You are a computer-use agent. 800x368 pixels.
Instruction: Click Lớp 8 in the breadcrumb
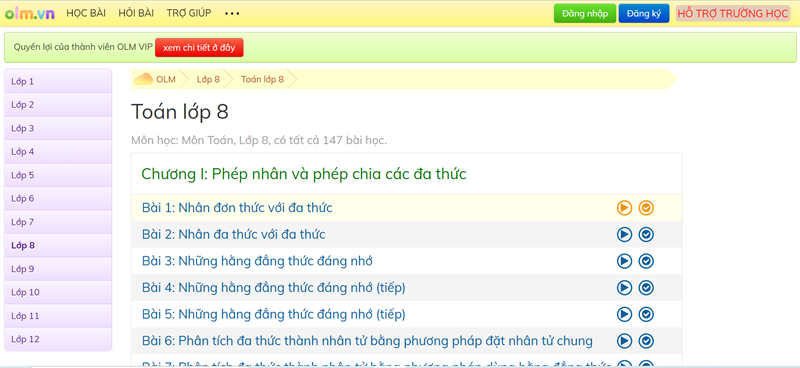pos(208,80)
